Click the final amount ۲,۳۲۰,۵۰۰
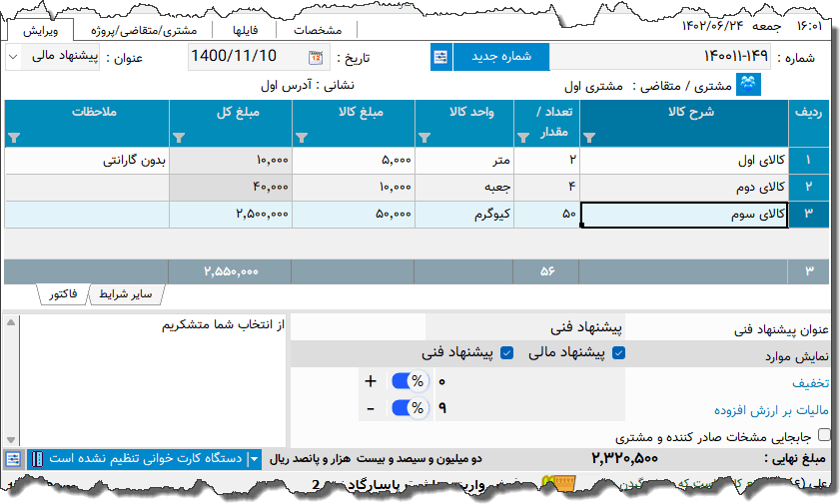Image resolution: width=840 pixels, height=504 pixels. pos(624,458)
